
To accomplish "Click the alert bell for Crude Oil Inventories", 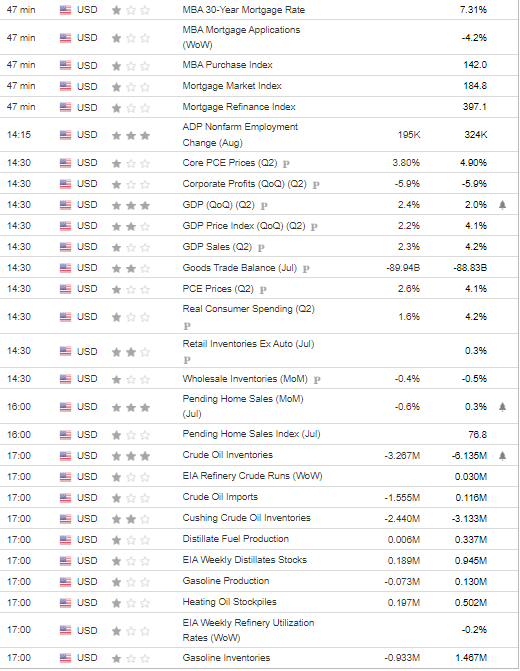I will click(x=502, y=456).
